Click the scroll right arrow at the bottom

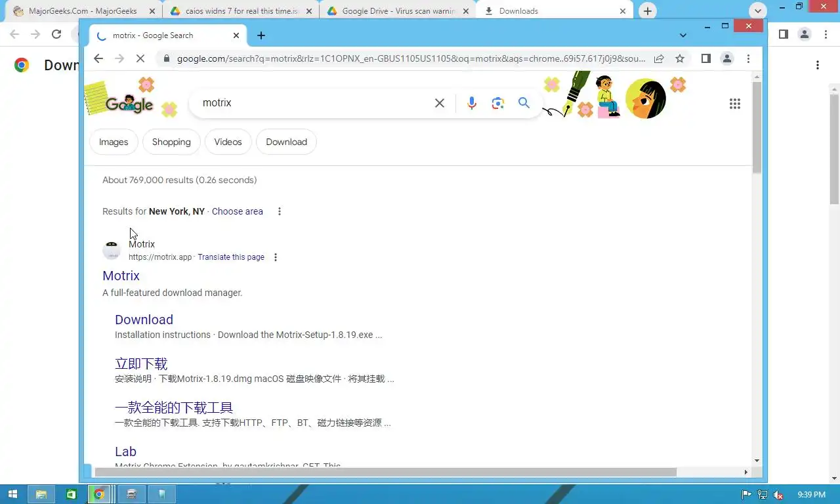745,472
